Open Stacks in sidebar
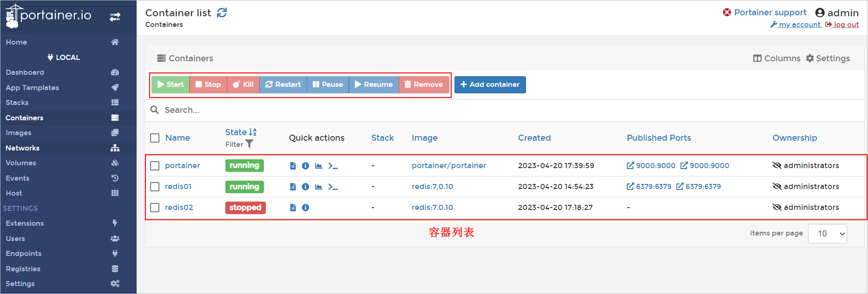The width and height of the screenshot is (868, 294). pos(68,103)
